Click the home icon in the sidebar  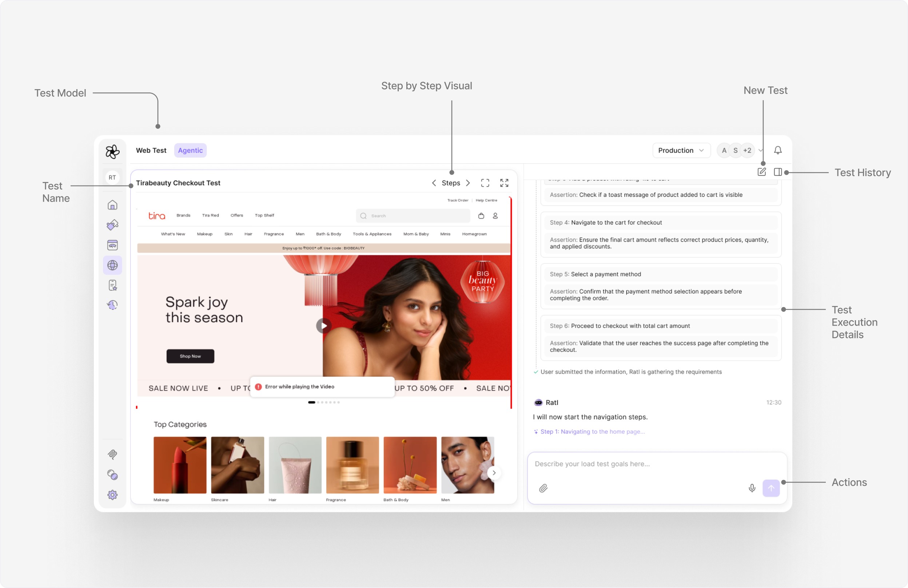112,205
